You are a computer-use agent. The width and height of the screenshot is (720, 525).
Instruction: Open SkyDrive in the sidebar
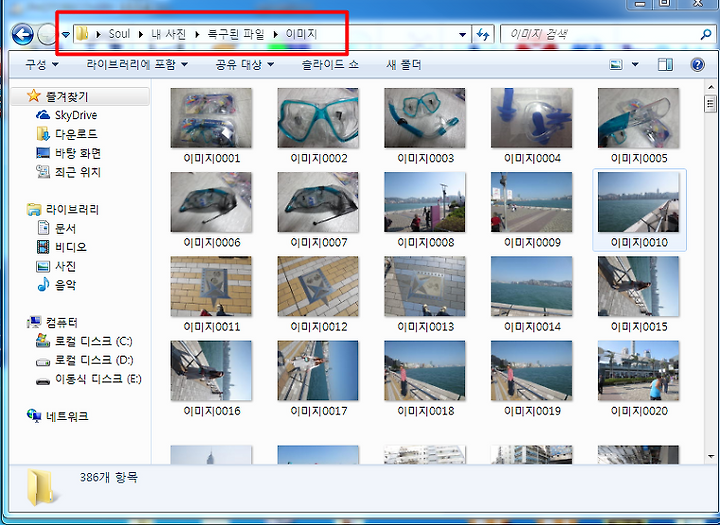point(76,115)
